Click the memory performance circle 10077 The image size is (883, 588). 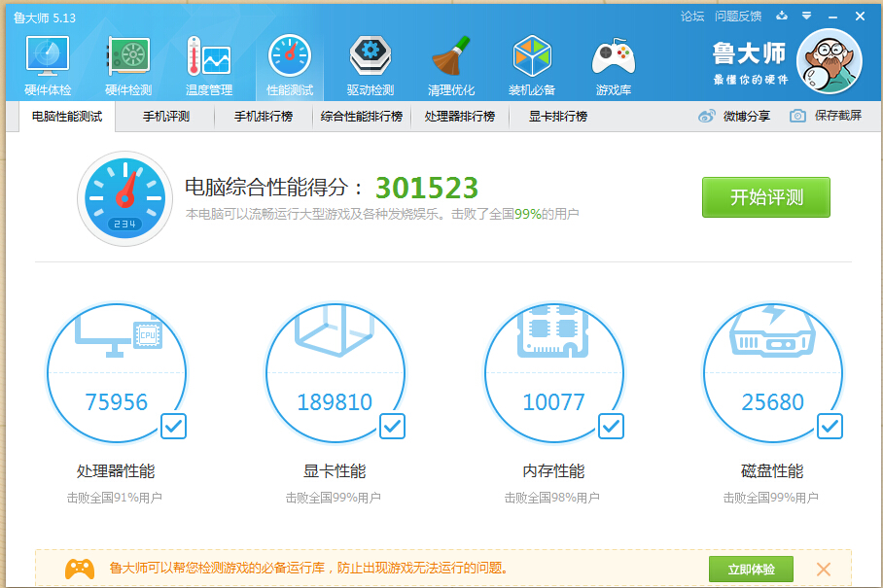pyautogui.click(x=554, y=373)
